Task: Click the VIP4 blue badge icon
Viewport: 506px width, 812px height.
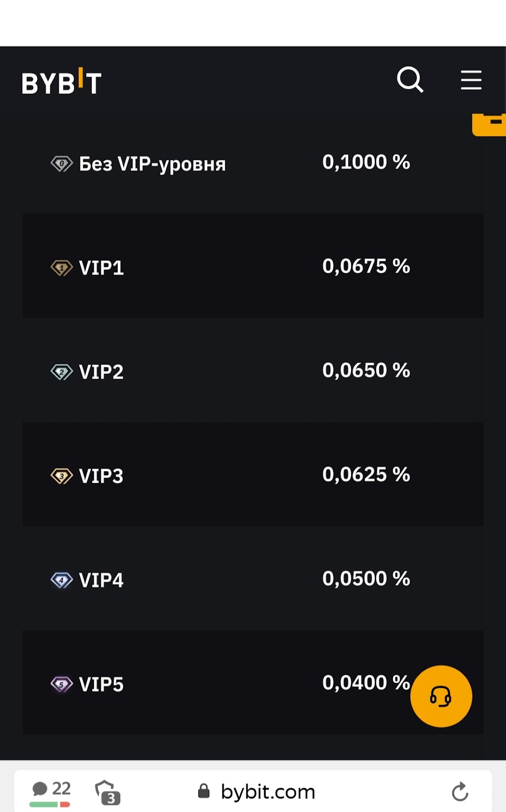Action: pos(62,580)
